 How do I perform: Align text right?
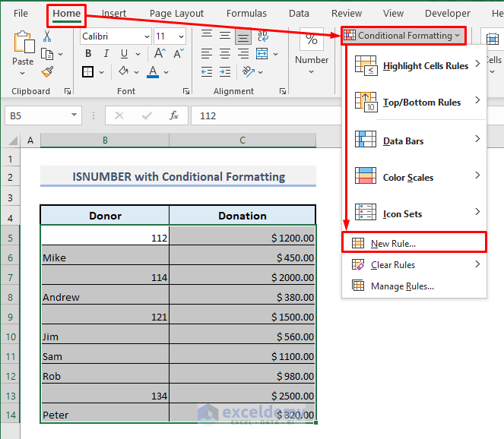[243, 54]
